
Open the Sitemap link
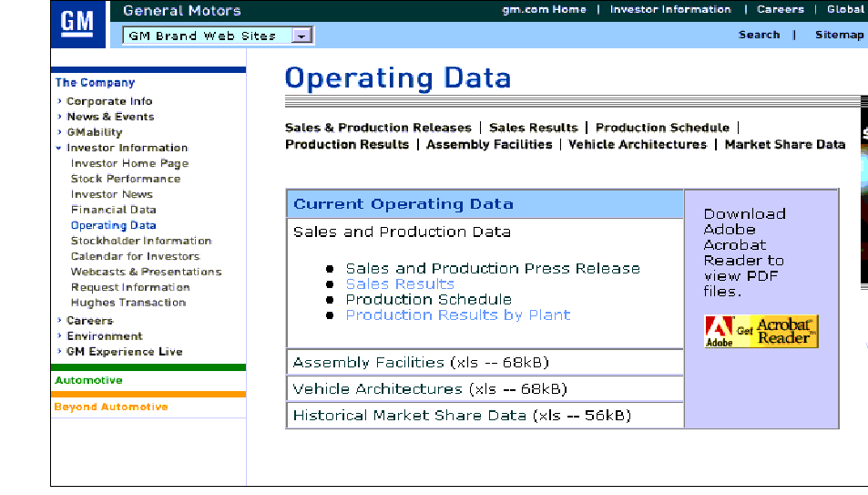(x=839, y=35)
